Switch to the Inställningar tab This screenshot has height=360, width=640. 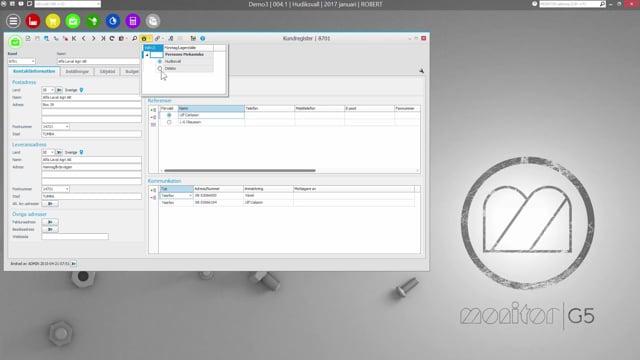(77, 71)
